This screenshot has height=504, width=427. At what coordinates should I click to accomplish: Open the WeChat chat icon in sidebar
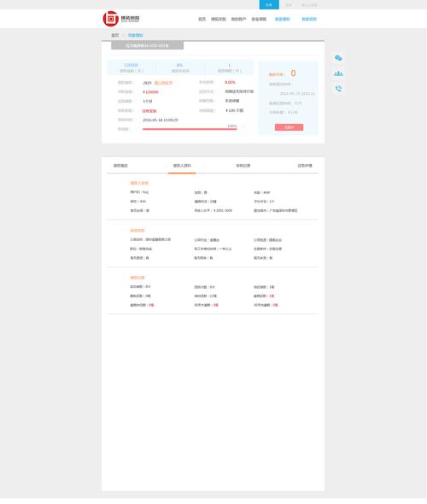[338, 58]
